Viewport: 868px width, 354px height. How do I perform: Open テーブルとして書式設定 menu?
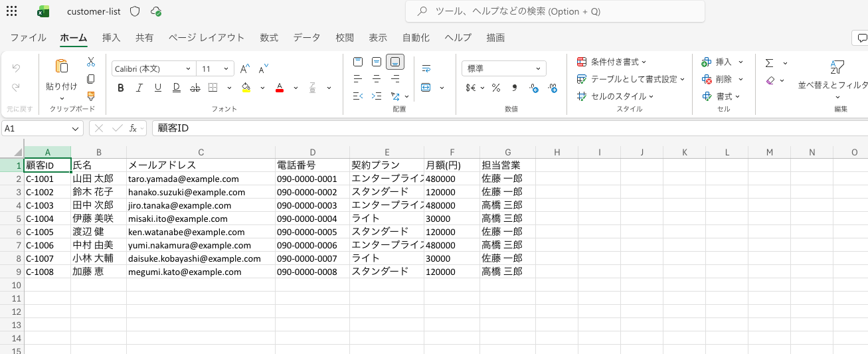coord(631,79)
